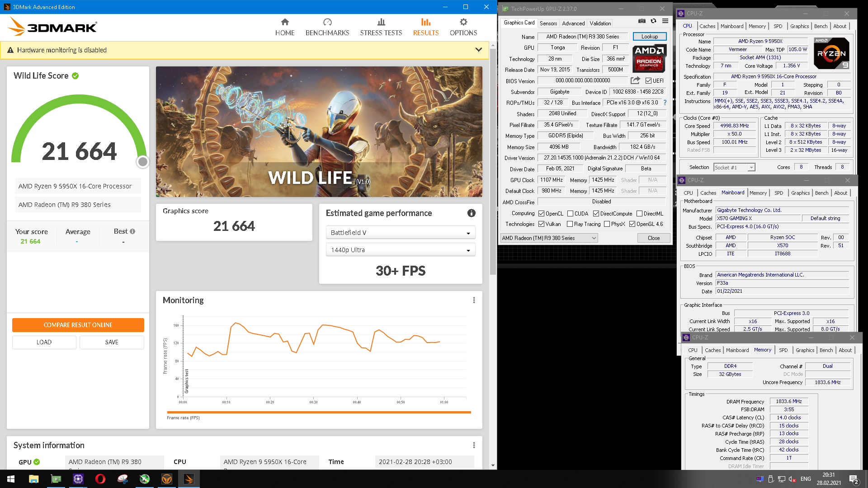Click the Ryzen 9 logo in CPU-Z

click(x=831, y=53)
